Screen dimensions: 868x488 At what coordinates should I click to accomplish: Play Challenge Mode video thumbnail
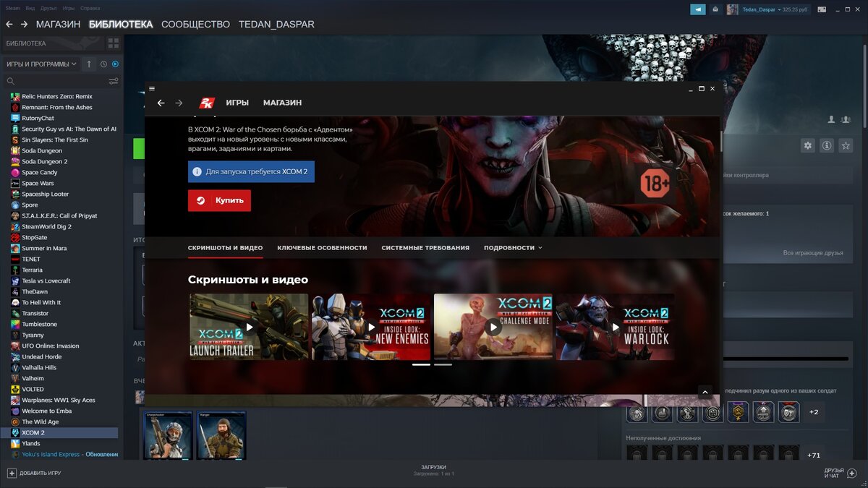point(493,327)
